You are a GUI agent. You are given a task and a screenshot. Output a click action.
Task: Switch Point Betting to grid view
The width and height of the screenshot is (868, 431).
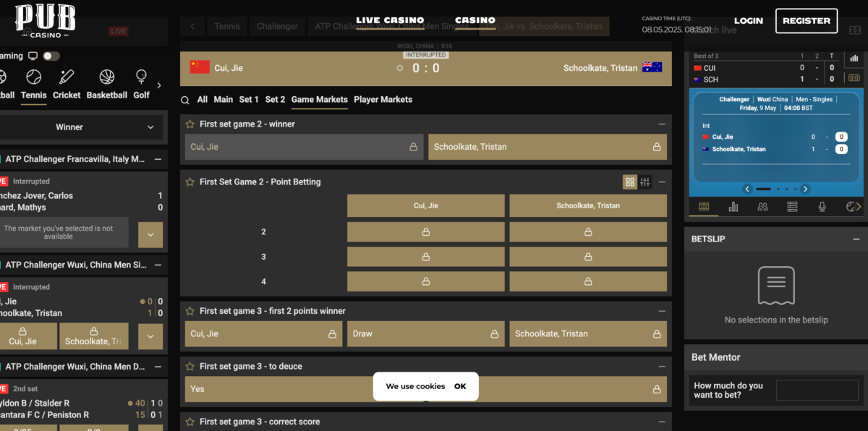tap(630, 182)
